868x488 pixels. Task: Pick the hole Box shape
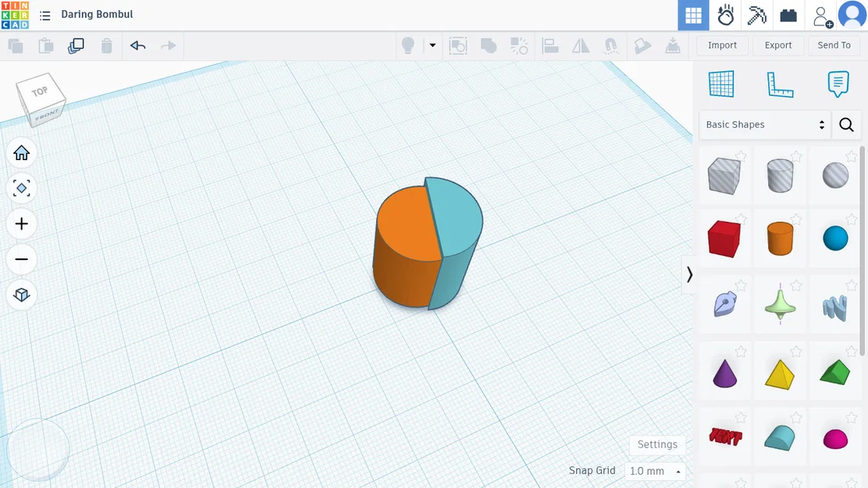point(724,176)
